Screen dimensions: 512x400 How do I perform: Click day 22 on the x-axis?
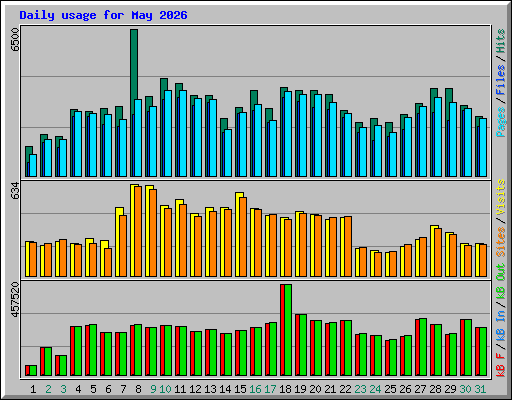345,389
